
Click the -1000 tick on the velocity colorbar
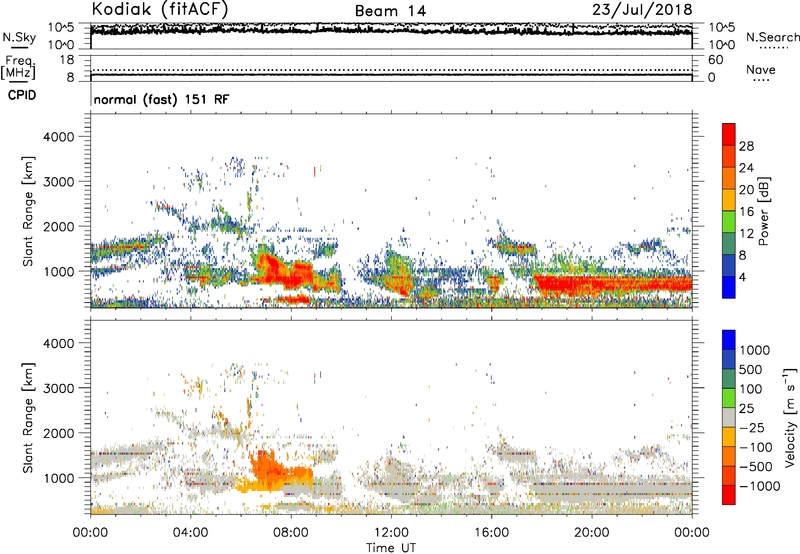tap(759, 486)
